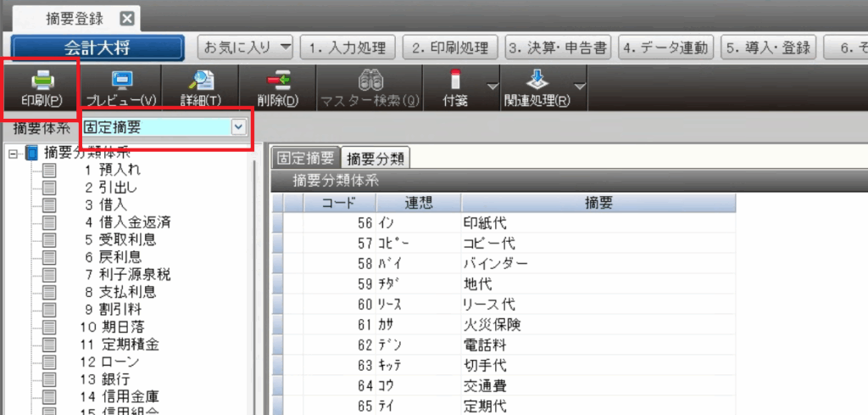Expand the お気に入り favorites dropdown

click(x=285, y=47)
